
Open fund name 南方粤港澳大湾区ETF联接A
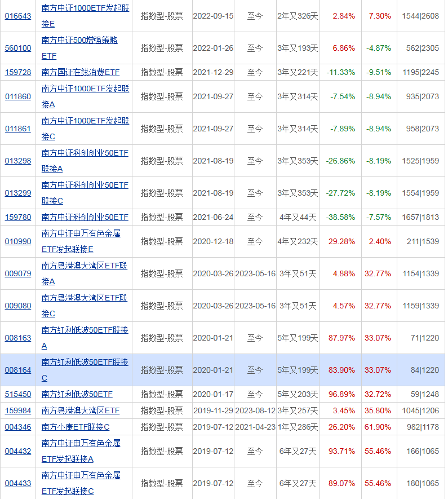(x=85, y=273)
